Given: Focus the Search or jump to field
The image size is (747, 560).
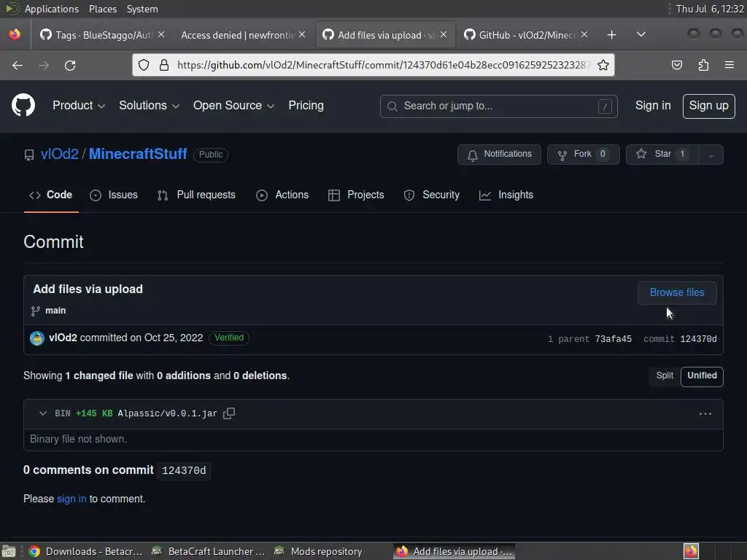Looking at the screenshot, I should 499,106.
